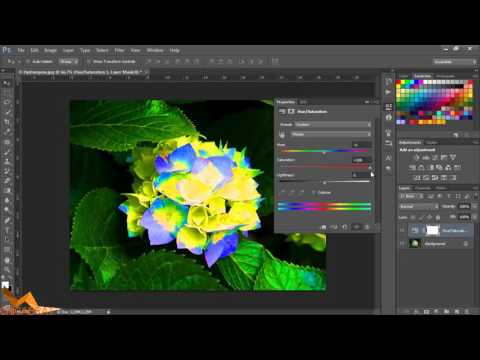This screenshot has width=480, height=360.
Task: Toggle lock position in Layers
Action: click(430, 217)
